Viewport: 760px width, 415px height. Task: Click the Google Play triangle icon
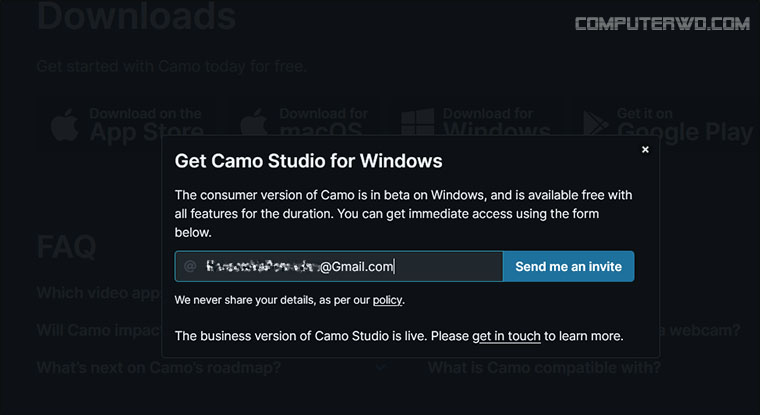pyautogui.click(x=596, y=124)
